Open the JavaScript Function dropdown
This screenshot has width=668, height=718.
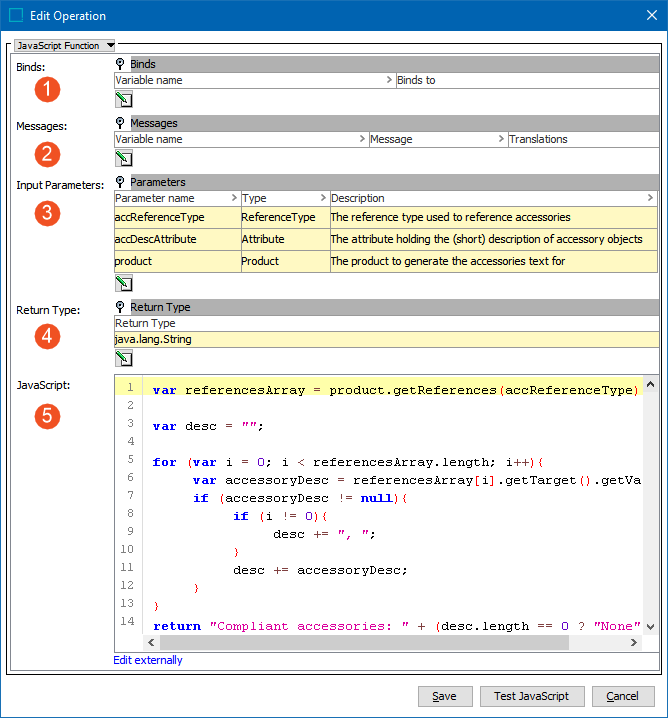[x=66, y=45]
